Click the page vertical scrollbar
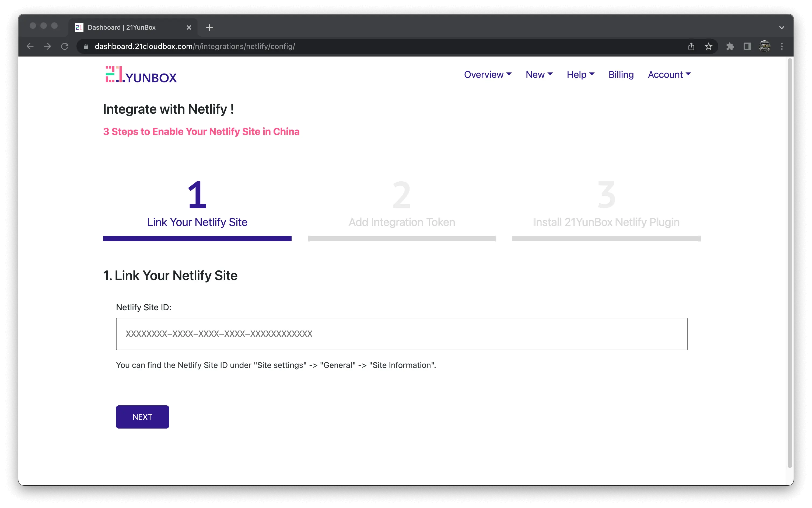This screenshot has height=508, width=812. [x=789, y=262]
